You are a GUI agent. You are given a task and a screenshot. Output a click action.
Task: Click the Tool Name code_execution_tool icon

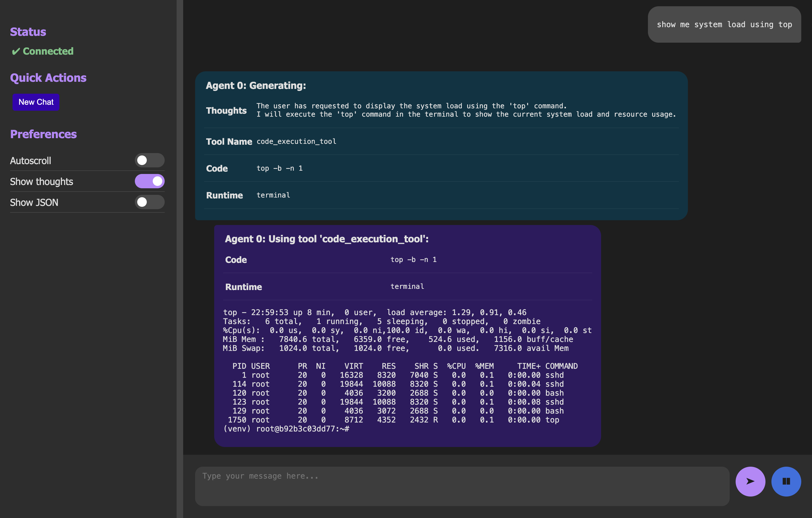[x=296, y=141]
